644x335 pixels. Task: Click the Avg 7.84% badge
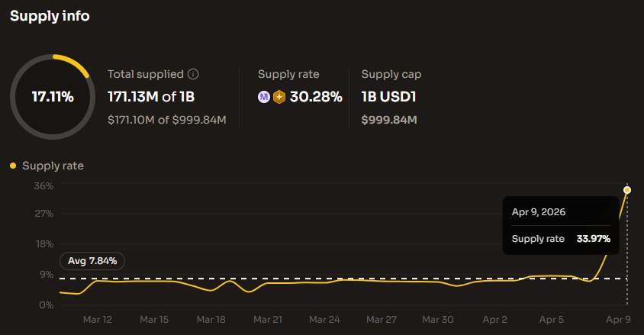pyautogui.click(x=92, y=261)
